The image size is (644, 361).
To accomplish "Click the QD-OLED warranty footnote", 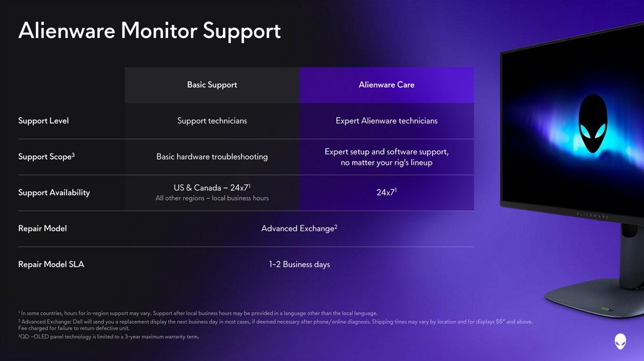I will (x=108, y=337).
